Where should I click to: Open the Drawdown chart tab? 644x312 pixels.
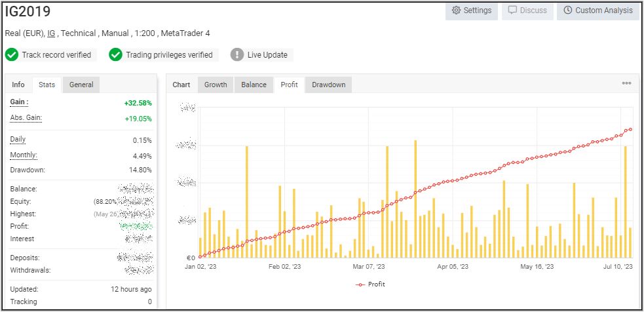pyautogui.click(x=328, y=85)
